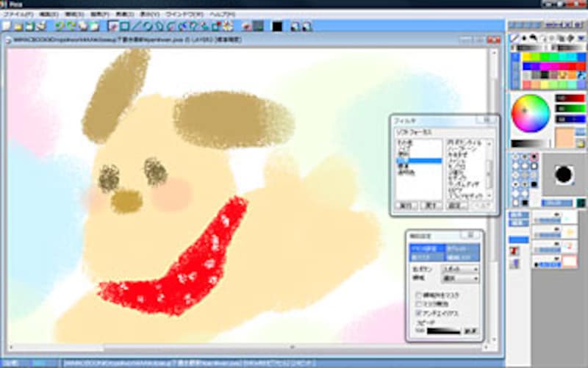Open the ヘルプ menu

[220, 14]
